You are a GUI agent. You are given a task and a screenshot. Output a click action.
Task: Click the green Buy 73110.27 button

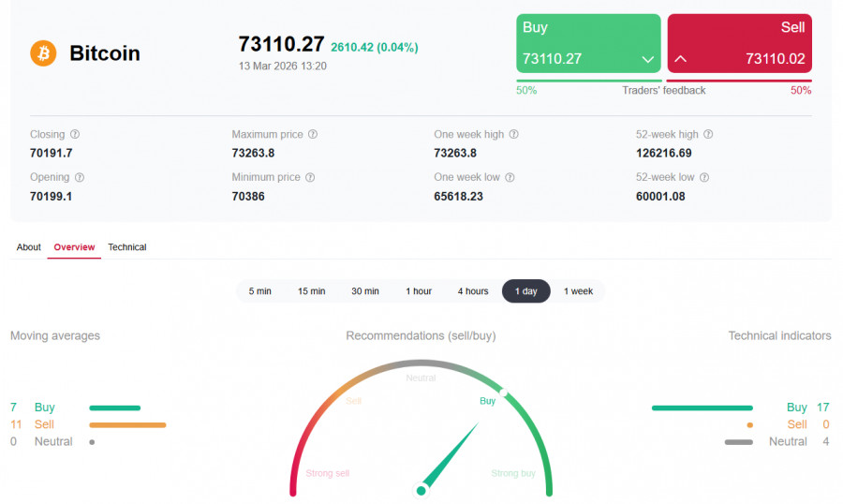[589, 44]
